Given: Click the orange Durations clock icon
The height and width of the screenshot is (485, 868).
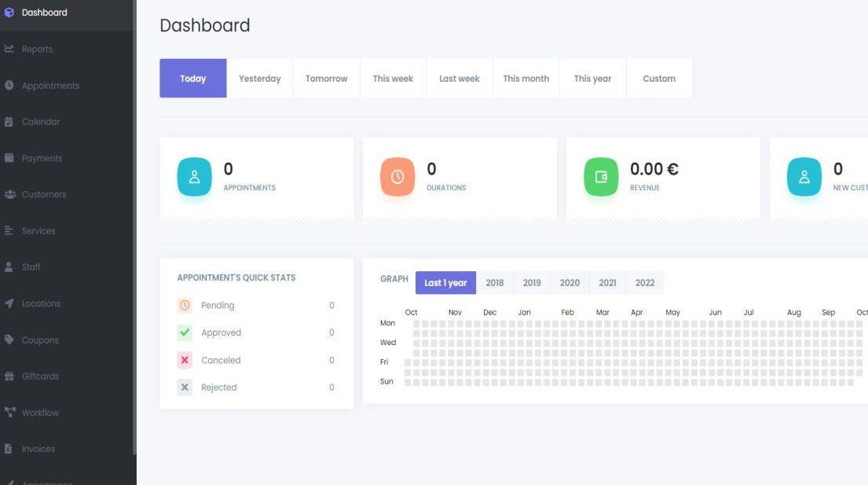Looking at the screenshot, I should (x=397, y=177).
